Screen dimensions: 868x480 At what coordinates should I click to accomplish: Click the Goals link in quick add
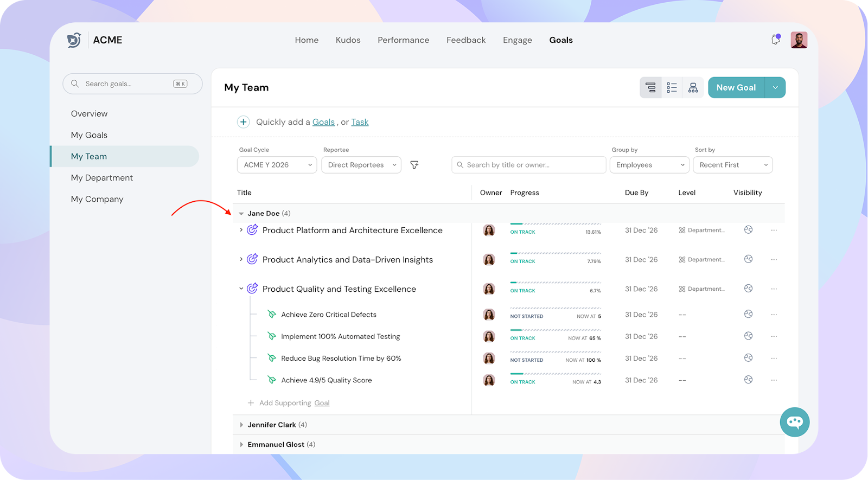tap(323, 122)
